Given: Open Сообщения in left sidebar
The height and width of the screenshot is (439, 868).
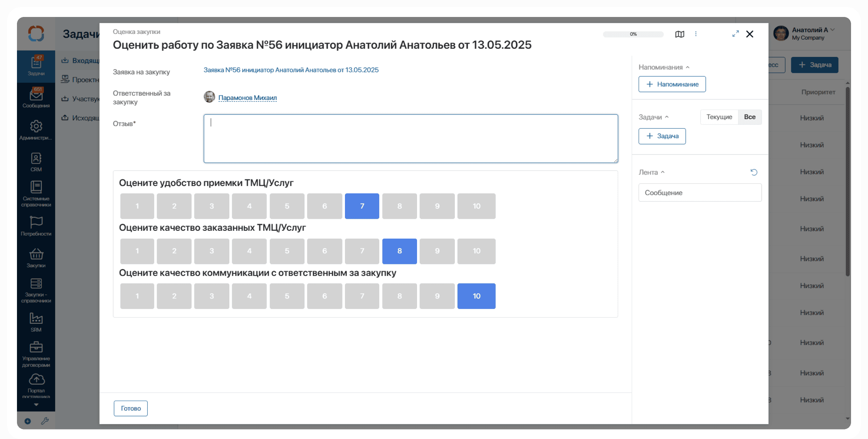Looking at the screenshot, I should (x=36, y=98).
